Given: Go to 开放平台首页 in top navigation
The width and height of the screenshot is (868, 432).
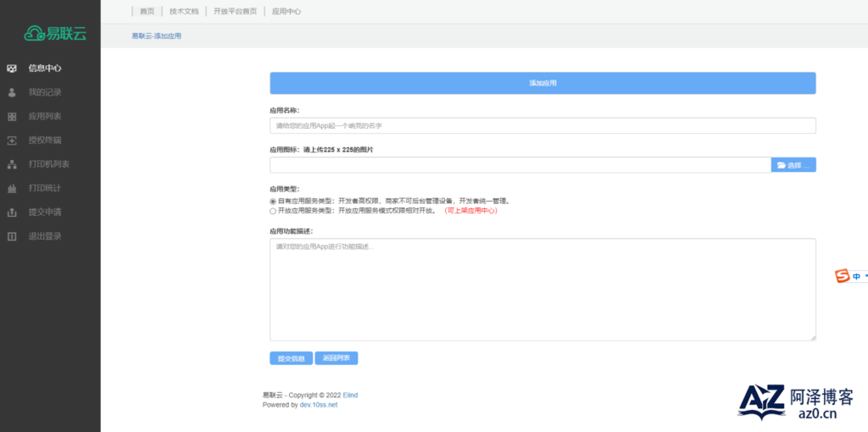Looking at the screenshot, I should tap(236, 12).
